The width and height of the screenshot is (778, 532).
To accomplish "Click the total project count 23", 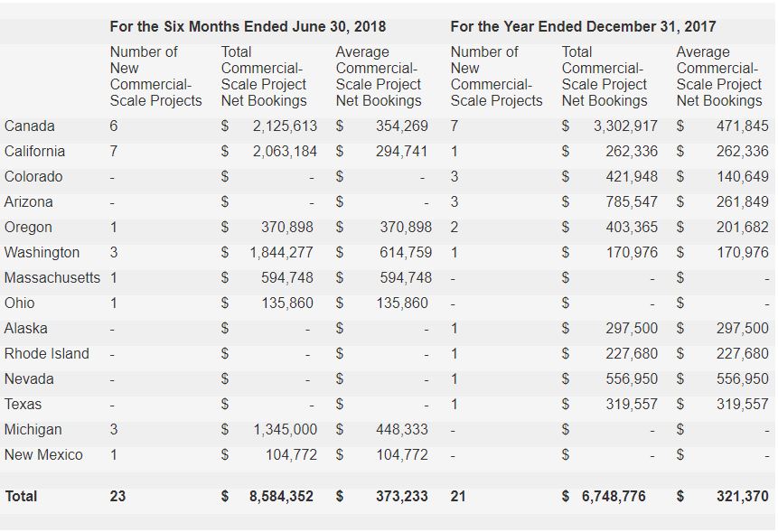I will 117,496.
